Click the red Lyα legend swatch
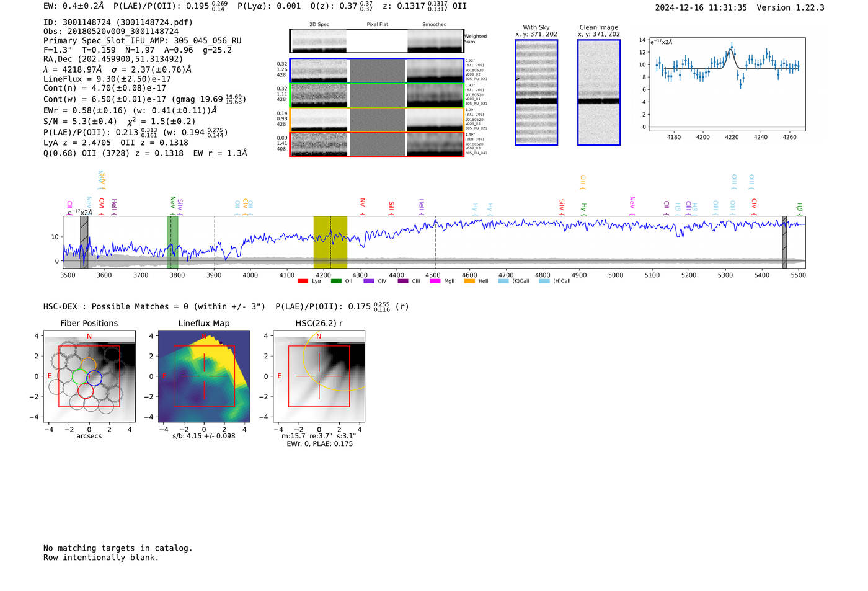Image resolution: width=868 pixels, height=591 pixels. click(x=303, y=282)
